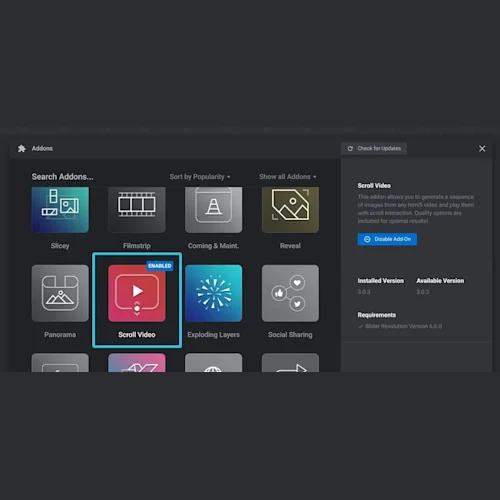Click the pink gradient addon tile below Scroll Video
500x500 pixels.
[x=137, y=363]
